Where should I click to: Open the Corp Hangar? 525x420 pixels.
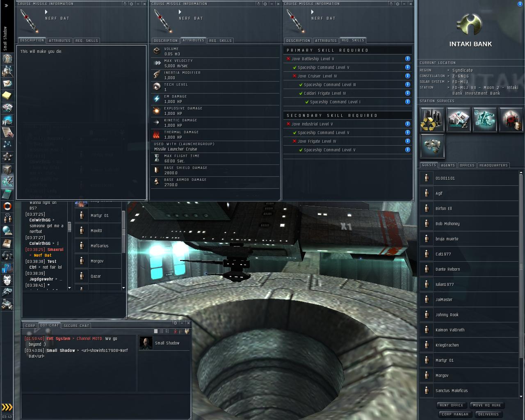coord(455,414)
